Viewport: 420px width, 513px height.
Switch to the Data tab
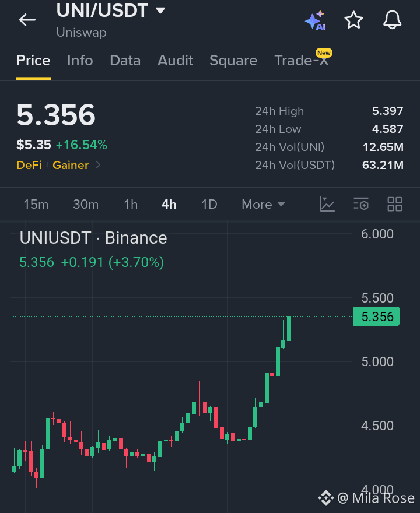(x=125, y=61)
